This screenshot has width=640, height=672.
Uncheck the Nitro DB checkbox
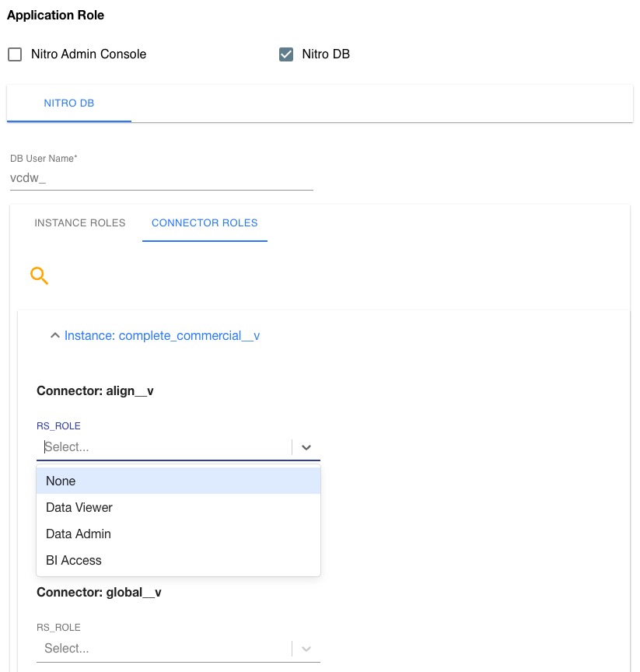[286, 54]
